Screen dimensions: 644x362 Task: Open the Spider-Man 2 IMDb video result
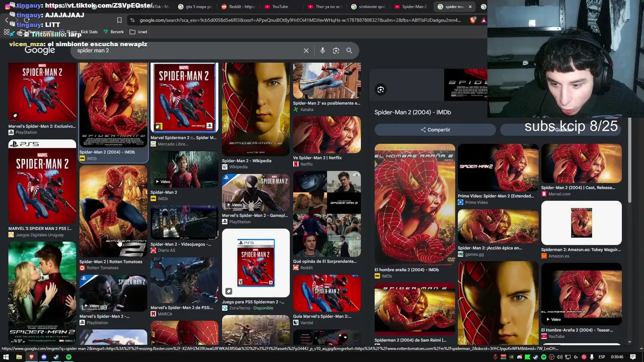point(184,169)
